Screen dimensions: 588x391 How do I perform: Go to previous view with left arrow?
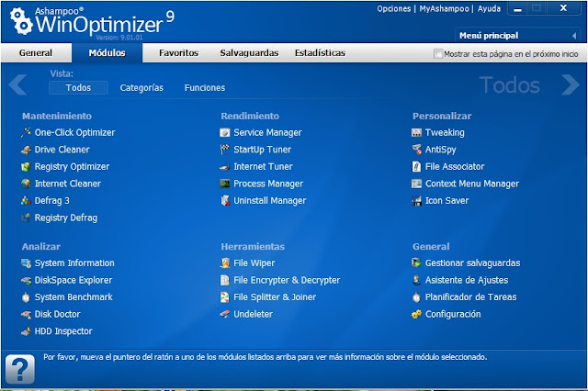(18, 84)
